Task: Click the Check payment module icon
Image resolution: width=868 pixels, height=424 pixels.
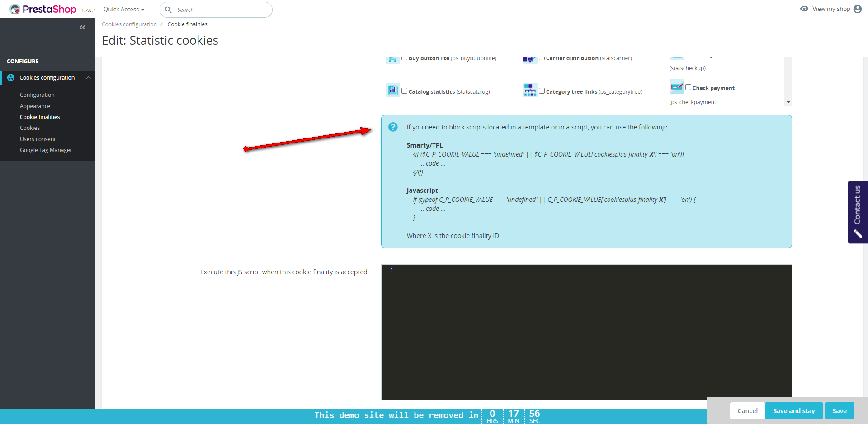Action: (677, 86)
